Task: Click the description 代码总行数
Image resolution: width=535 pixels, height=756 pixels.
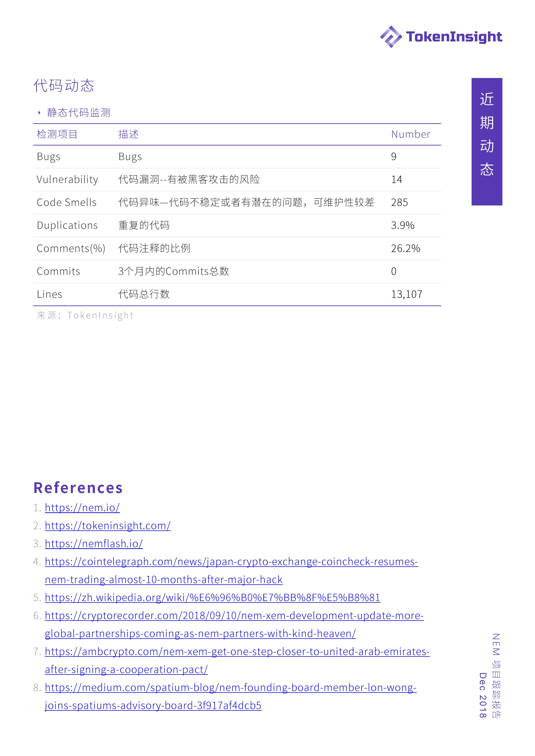Action: click(x=144, y=294)
